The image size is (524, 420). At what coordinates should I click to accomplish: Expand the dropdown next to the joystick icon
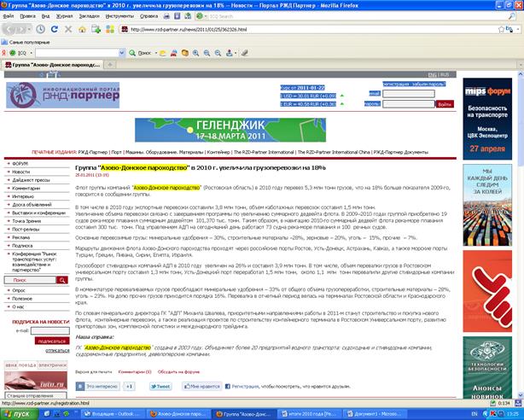236,53
